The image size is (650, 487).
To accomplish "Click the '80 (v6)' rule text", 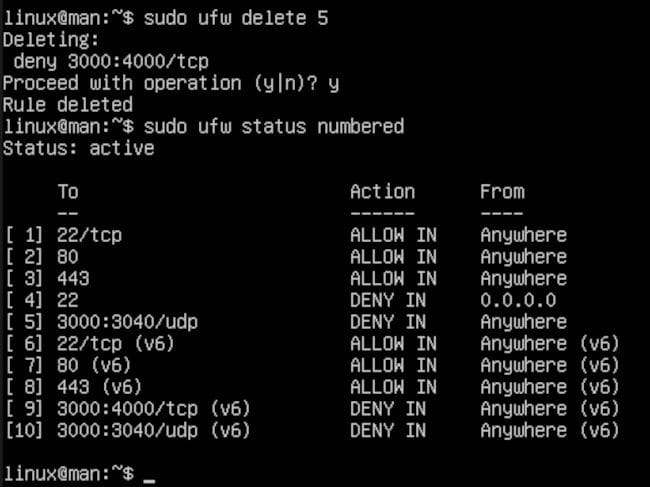I will [x=94, y=365].
